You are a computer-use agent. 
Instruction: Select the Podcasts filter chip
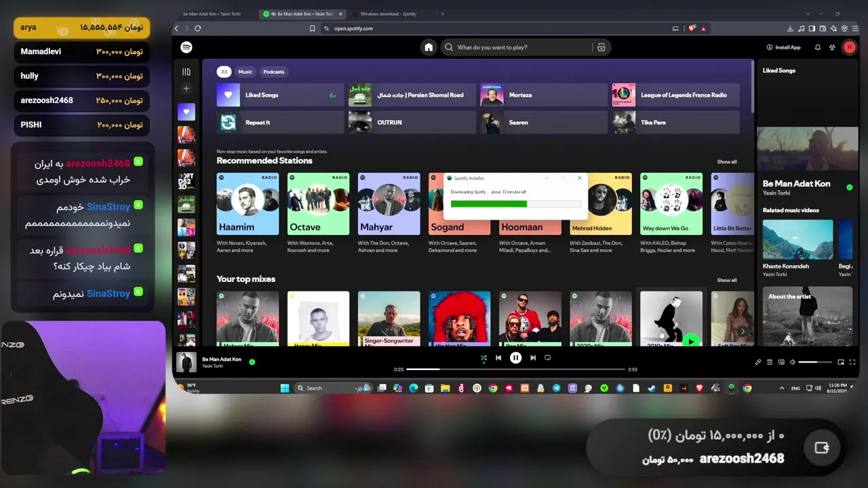(x=274, y=72)
